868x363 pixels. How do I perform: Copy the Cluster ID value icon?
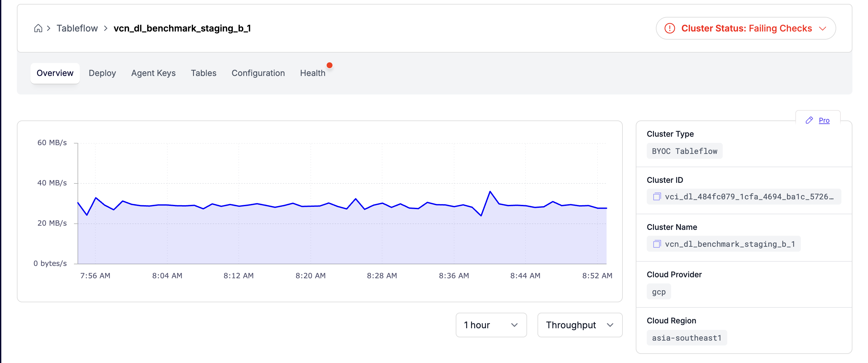(x=657, y=197)
